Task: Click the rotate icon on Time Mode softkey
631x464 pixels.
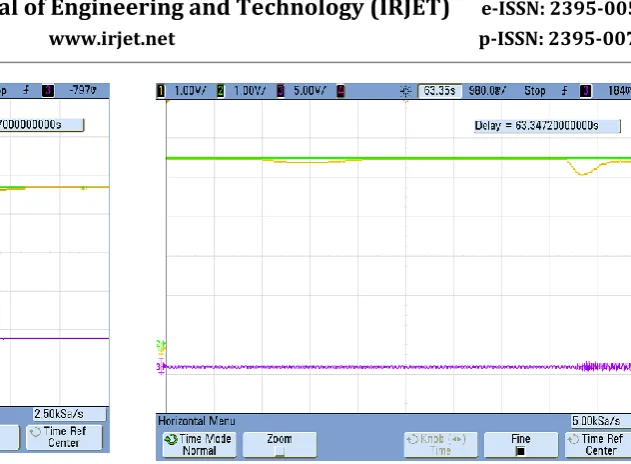Action: tap(171, 439)
